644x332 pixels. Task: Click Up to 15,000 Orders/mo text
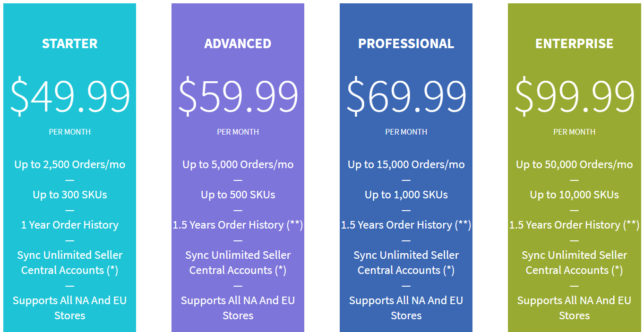click(x=406, y=165)
